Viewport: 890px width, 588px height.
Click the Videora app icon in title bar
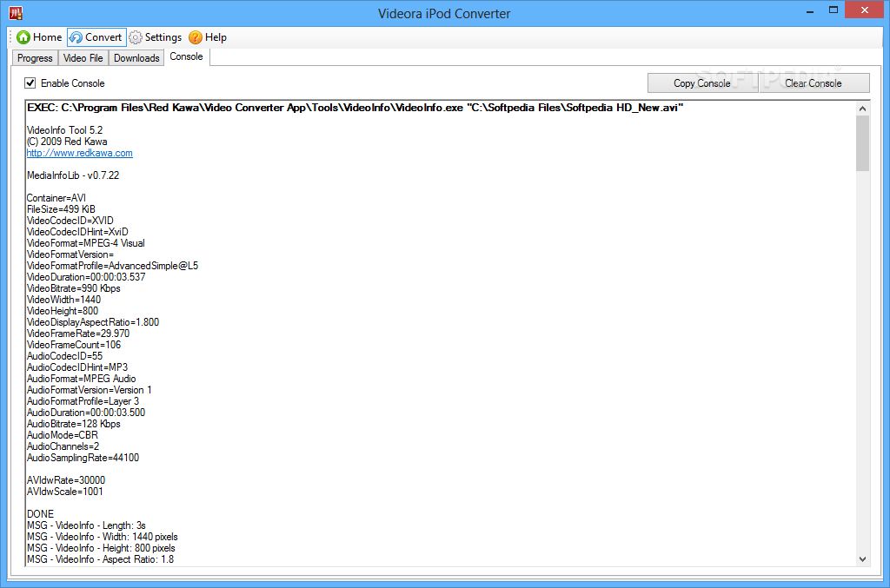pos(16,13)
